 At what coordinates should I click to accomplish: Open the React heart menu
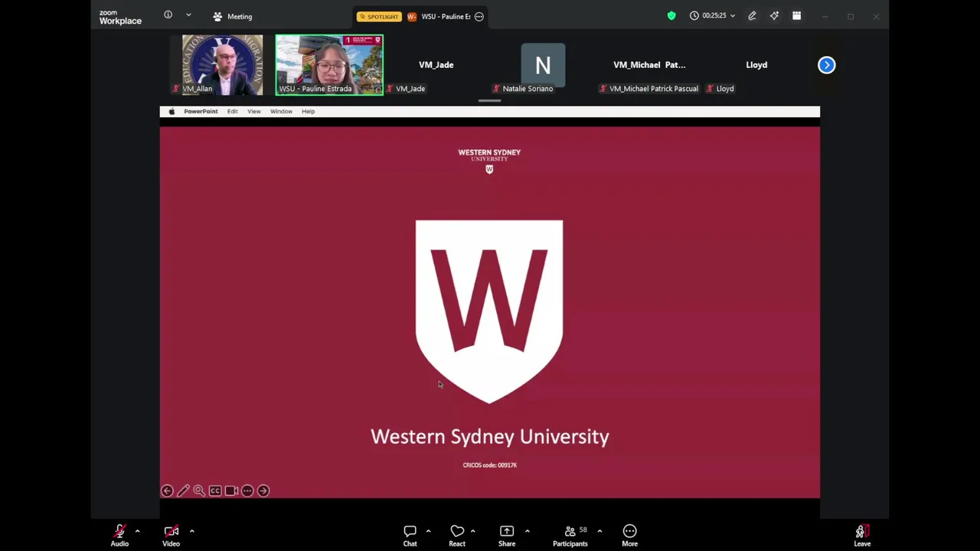457,536
